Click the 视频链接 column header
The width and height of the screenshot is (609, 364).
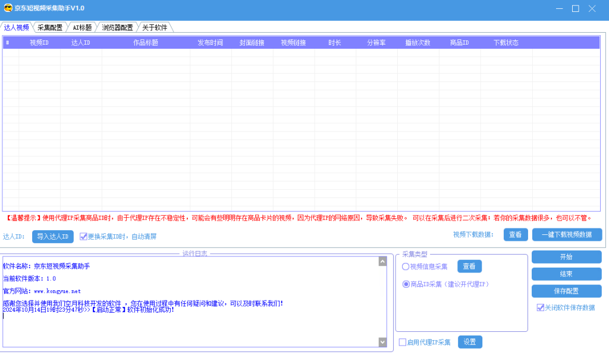tap(294, 43)
